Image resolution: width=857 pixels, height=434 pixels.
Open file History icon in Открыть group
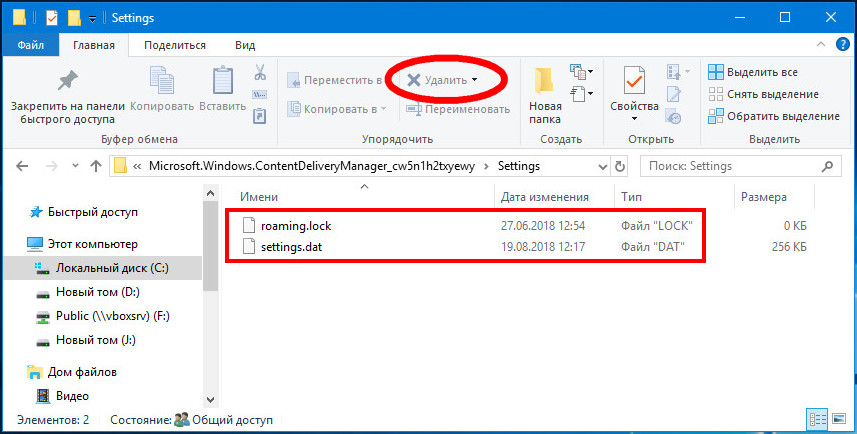673,116
